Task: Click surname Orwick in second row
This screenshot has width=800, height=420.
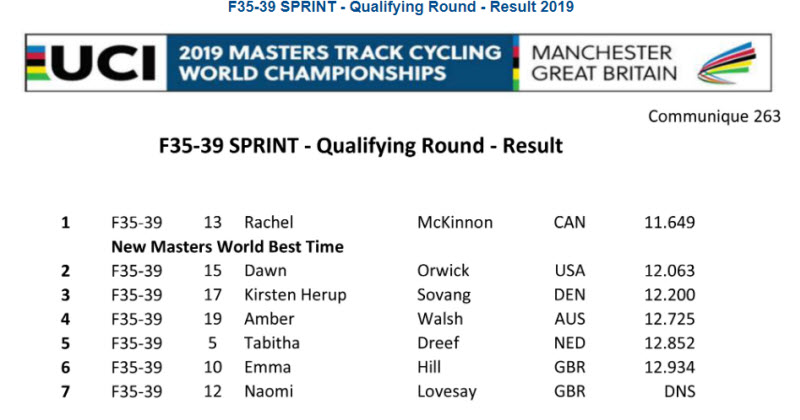Action: (x=443, y=270)
